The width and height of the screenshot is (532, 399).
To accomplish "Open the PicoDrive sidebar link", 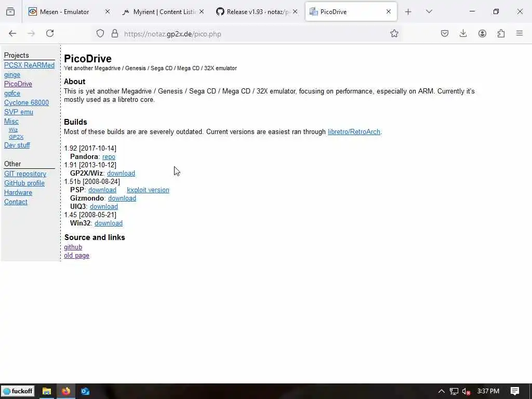I will [x=18, y=84].
